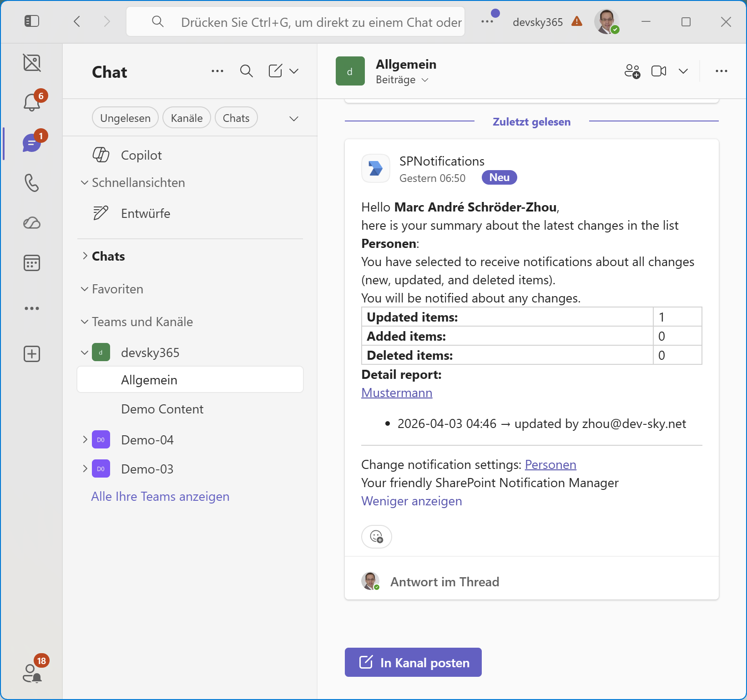Open the Mustermann detail report link
This screenshot has height=700, width=747.
coord(396,393)
